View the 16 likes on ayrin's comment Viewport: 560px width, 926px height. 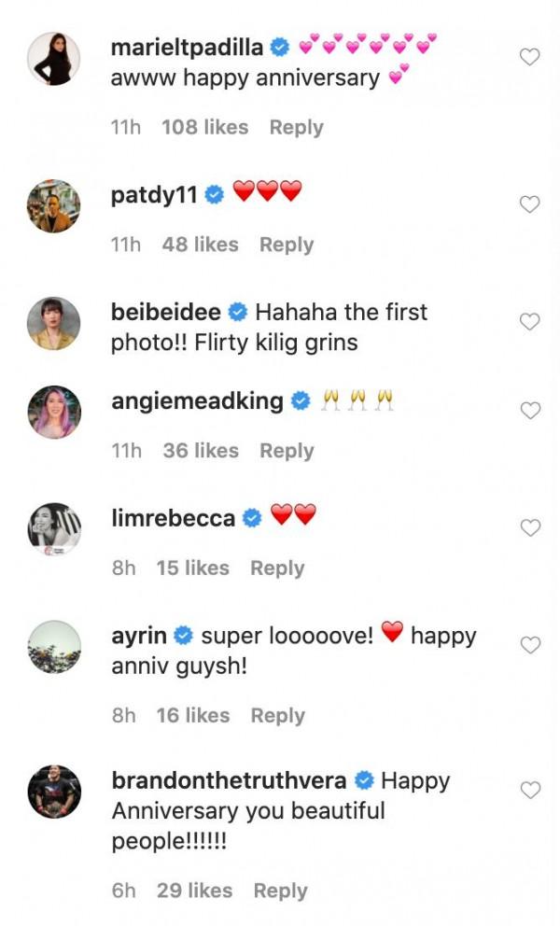193,715
